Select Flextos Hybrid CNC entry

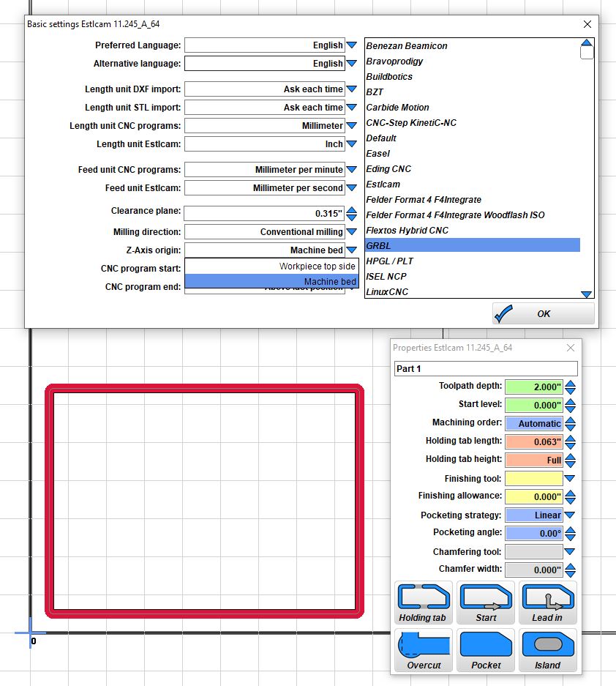click(x=473, y=230)
